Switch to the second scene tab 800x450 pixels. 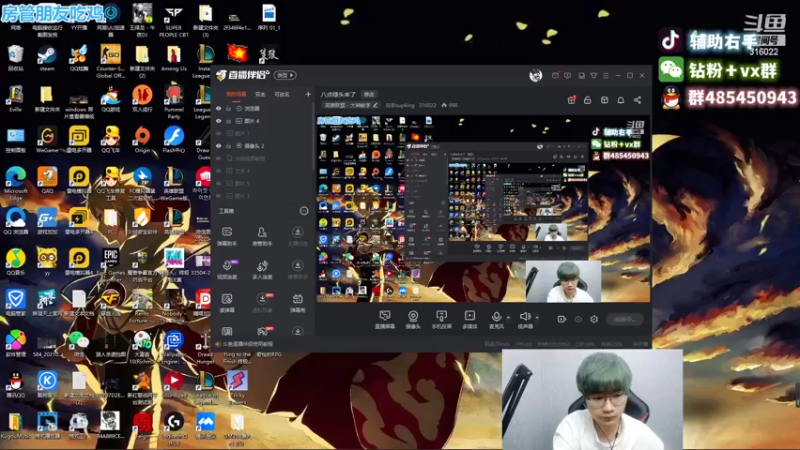tap(260, 94)
